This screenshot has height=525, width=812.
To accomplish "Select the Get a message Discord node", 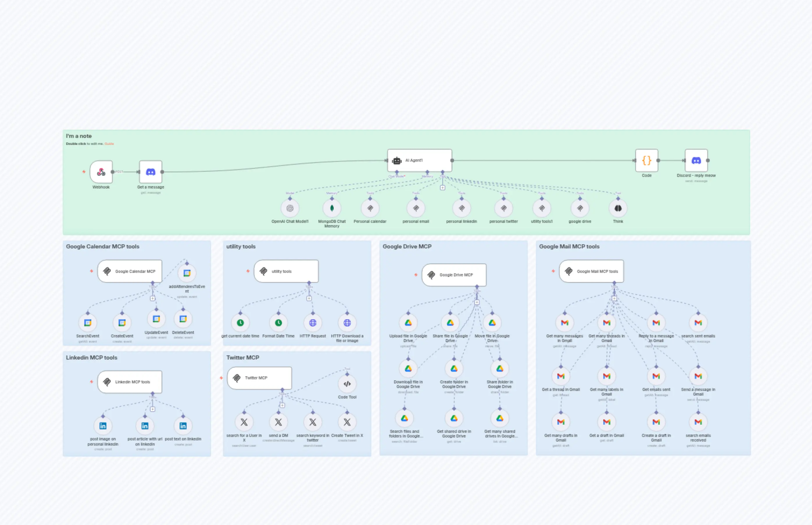I will coord(151,172).
